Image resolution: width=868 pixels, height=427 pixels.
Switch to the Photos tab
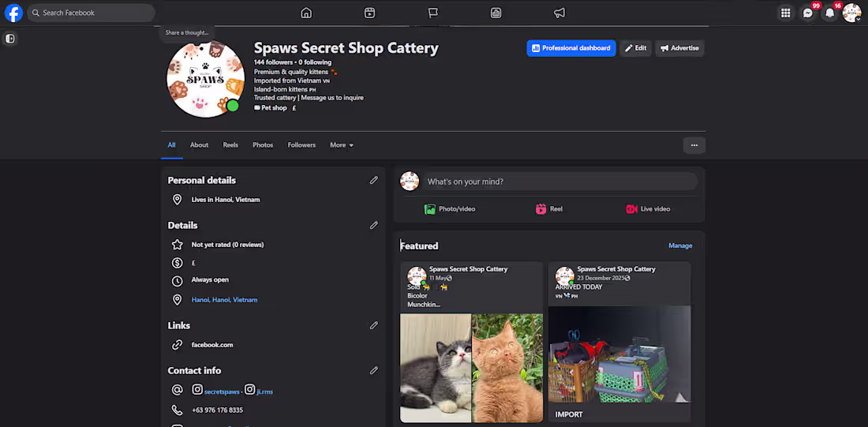263,145
